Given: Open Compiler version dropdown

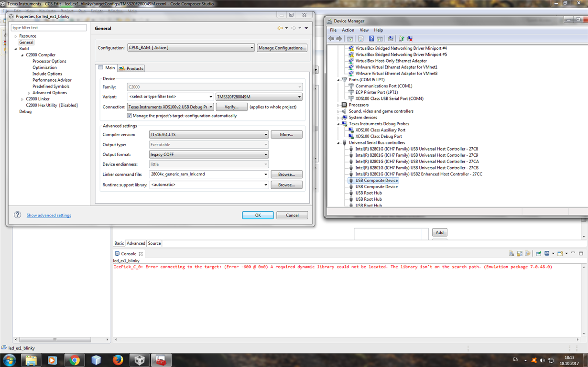Looking at the screenshot, I should pyautogui.click(x=209, y=135).
